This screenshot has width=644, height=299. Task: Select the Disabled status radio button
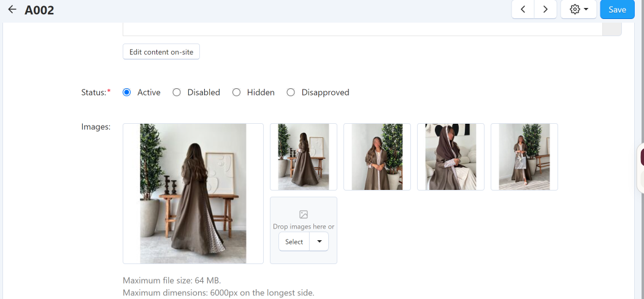pos(177,93)
